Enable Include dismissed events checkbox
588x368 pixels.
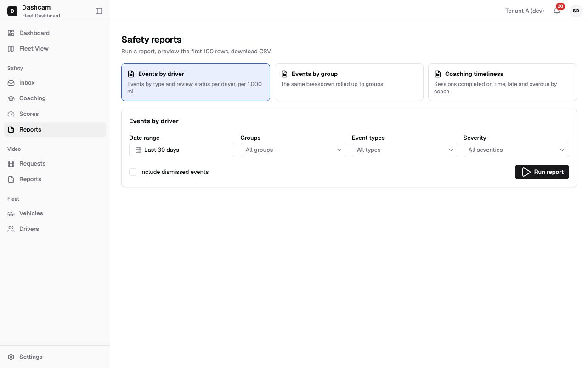click(x=133, y=172)
